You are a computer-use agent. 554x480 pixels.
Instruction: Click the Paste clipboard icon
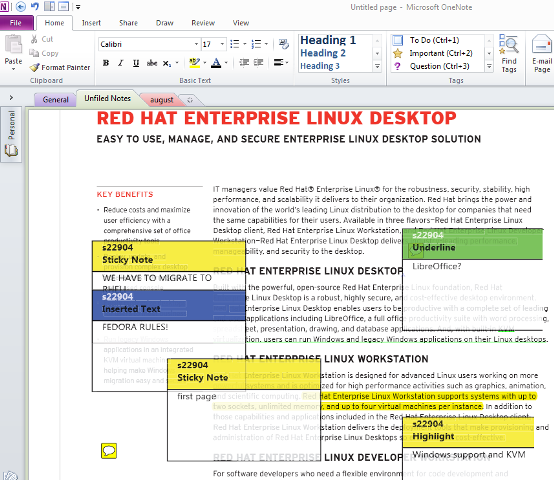tap(13, 45)
